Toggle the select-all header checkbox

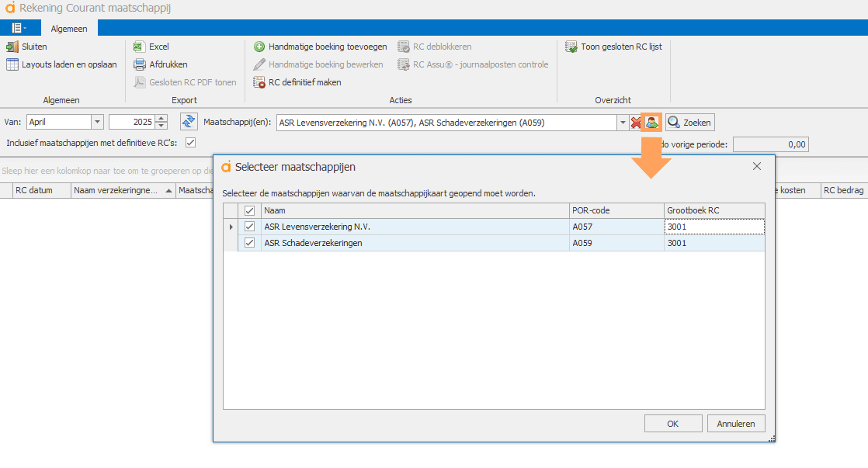click(250, 211)
